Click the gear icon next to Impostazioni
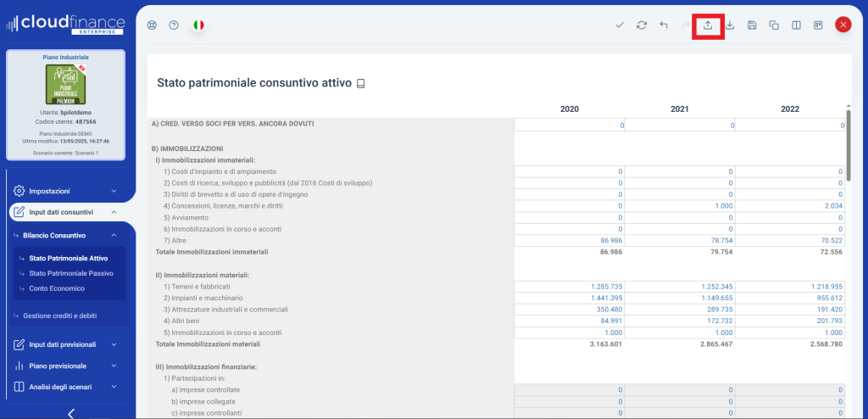This screenshot has width=868, height=419. 19,191
